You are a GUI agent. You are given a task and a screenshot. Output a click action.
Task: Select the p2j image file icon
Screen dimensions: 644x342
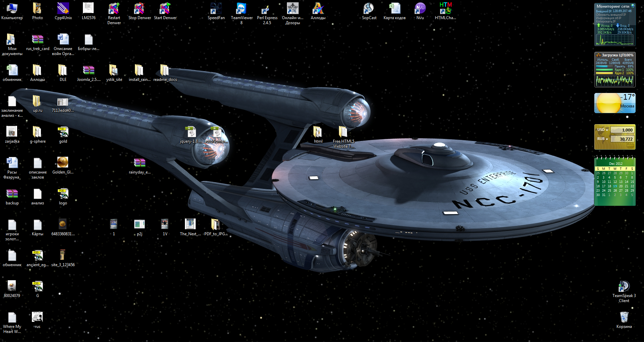140,227
